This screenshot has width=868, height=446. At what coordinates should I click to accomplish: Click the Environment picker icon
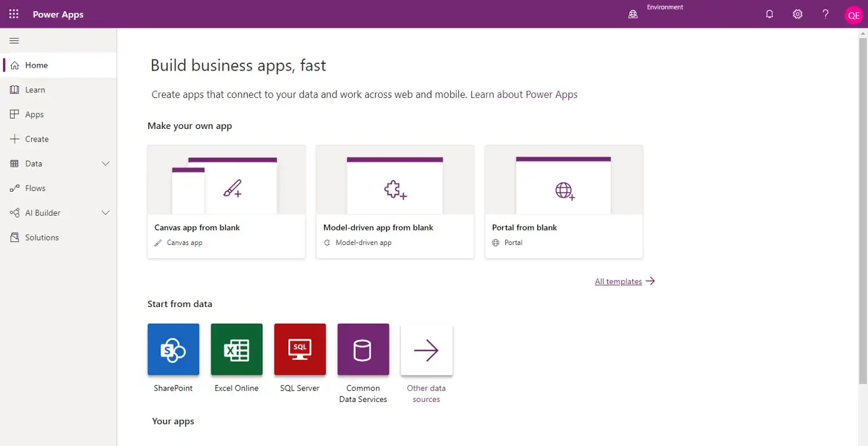pyautogui.click(x=632, y=14)
